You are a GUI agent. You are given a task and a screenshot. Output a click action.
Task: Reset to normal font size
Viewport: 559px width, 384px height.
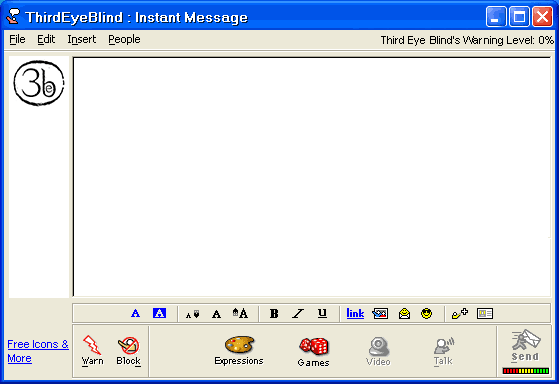pos(216,314)
